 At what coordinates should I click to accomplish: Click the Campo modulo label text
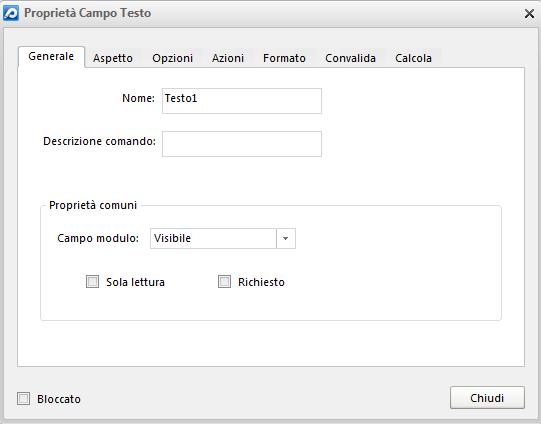pos(98,238)
